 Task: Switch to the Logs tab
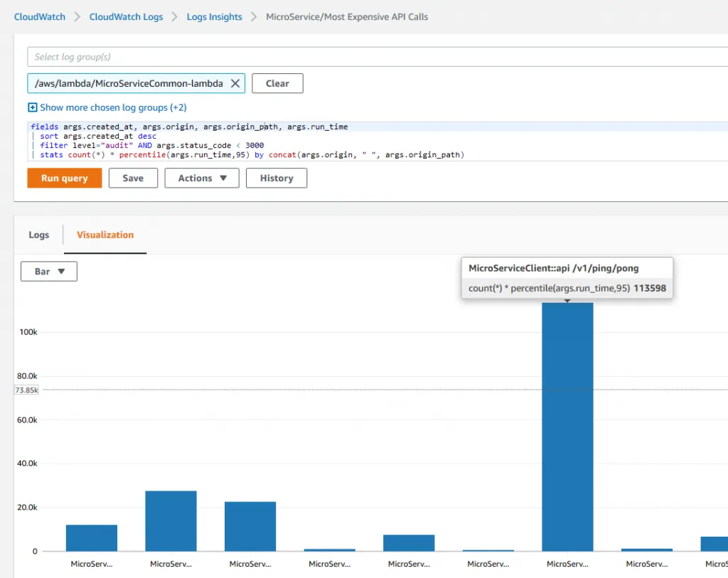[x=39, y=235]
